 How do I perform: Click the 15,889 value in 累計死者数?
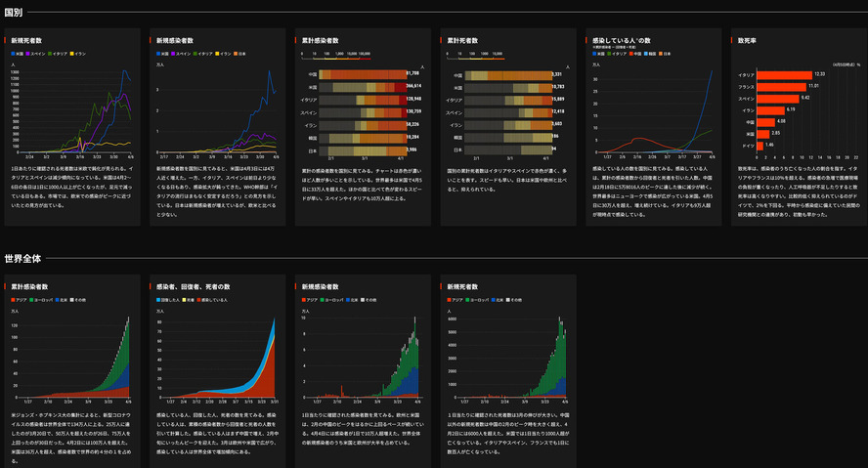(558, 99)
